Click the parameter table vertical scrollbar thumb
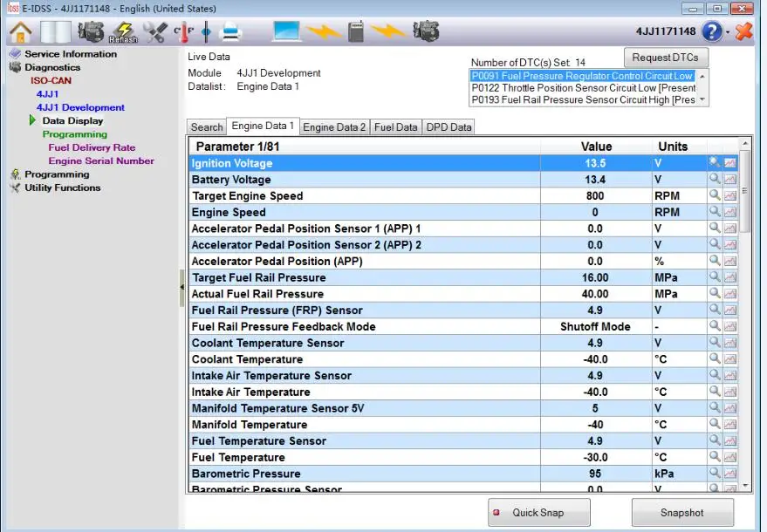Image resolution: width=767 pixels, height=532 pixels. point(744,191)
